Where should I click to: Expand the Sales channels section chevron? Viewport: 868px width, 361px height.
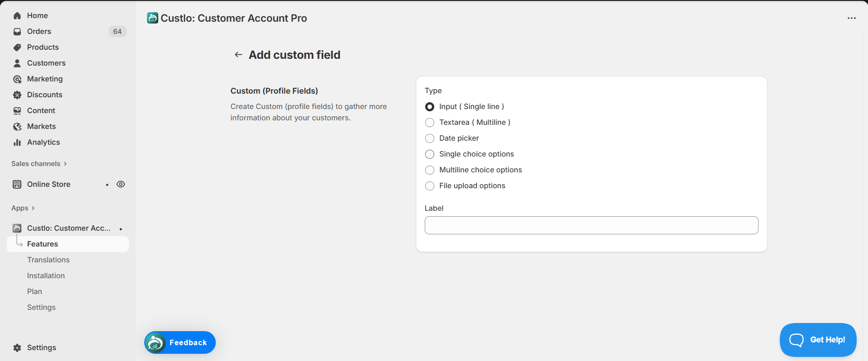pos(65,164)
